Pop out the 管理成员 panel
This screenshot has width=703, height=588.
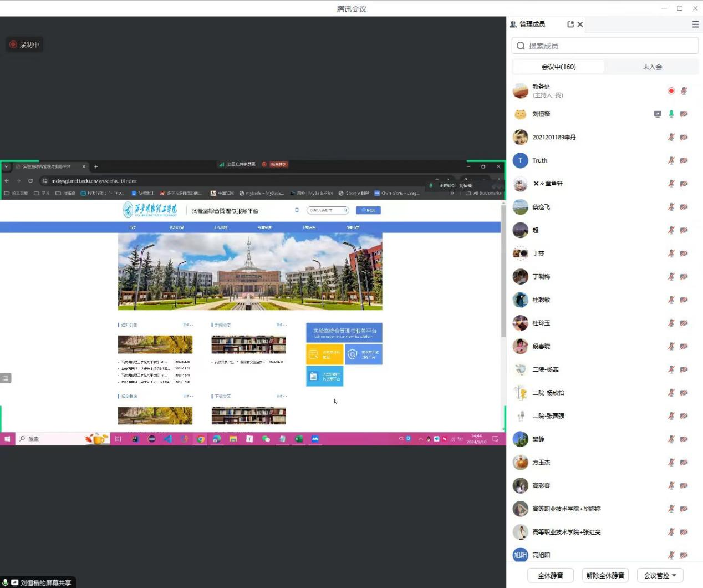click(x=570, y=24)
